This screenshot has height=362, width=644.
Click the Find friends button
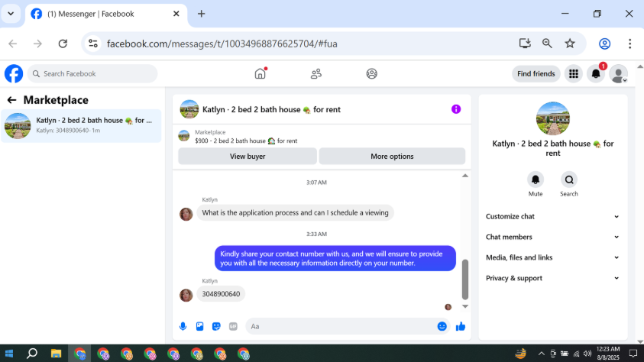click(x=536, y=74)
